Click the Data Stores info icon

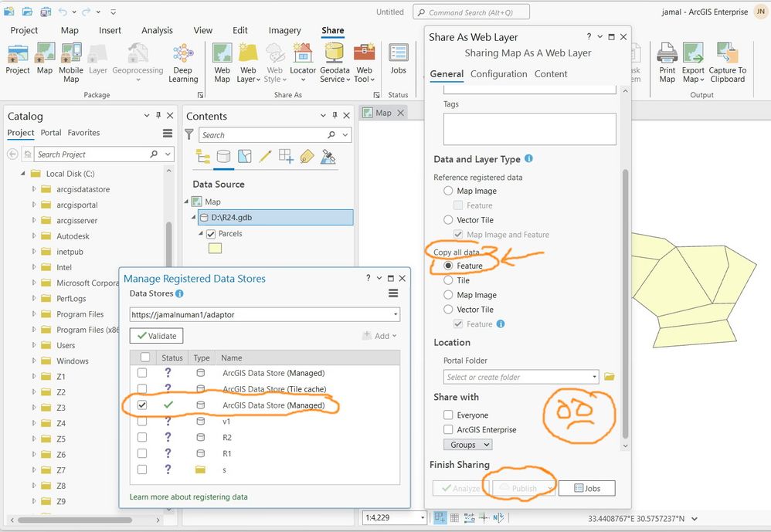(179, 293)
